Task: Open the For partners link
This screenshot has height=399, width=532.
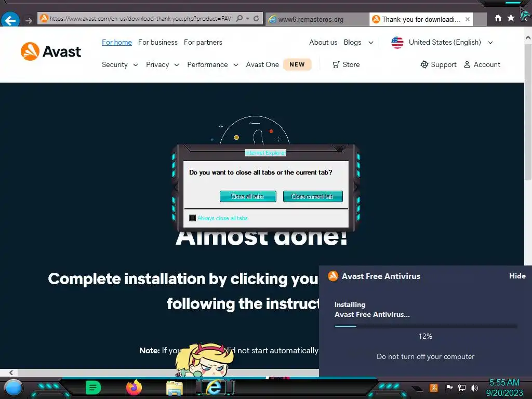Action: 203,43
